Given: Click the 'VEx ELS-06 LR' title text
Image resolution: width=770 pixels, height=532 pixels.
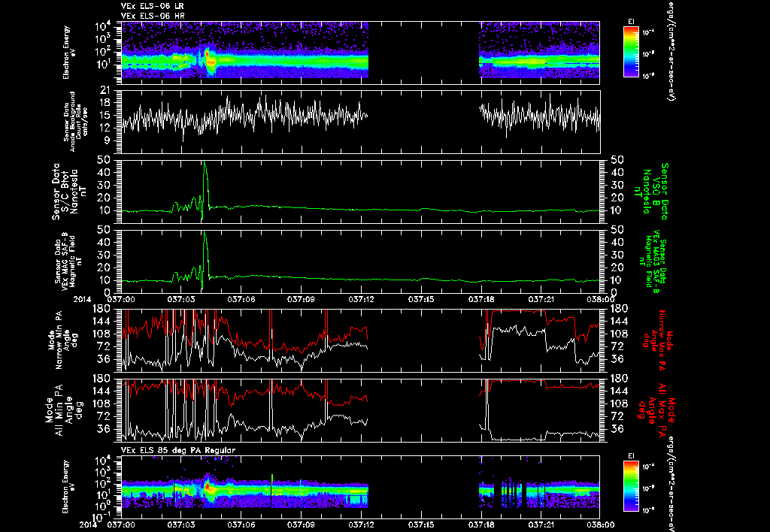Looking at the screenshot, I should 152,6.
